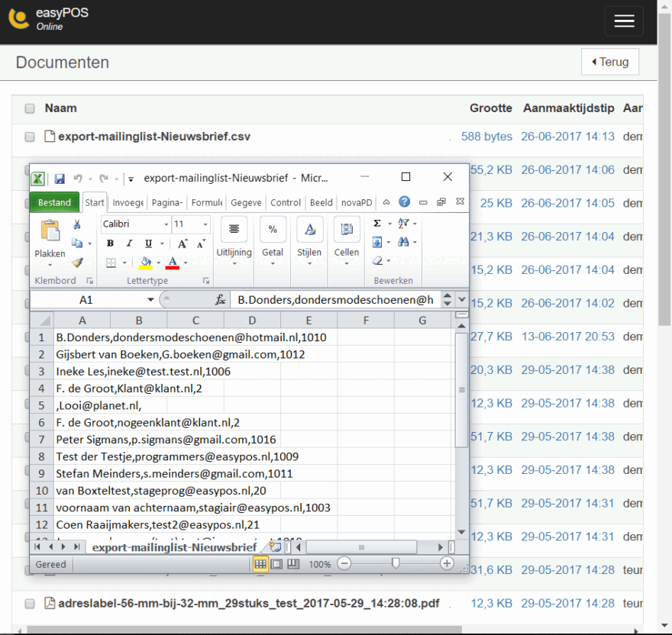
Task: Switch to Normal view in status bar
Action: point(260,564)
